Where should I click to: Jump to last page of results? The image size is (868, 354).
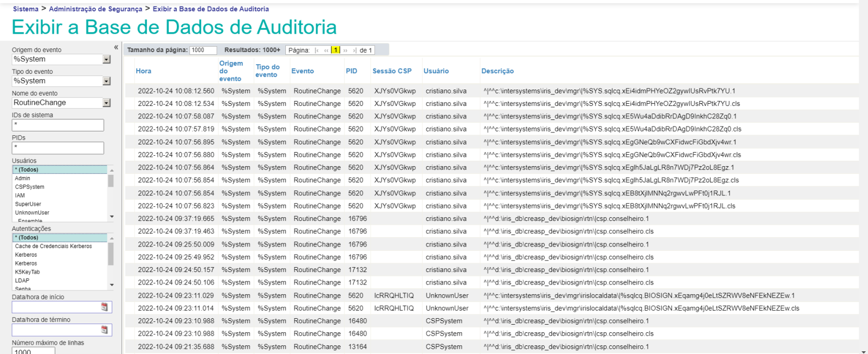(x=354, y=50)
